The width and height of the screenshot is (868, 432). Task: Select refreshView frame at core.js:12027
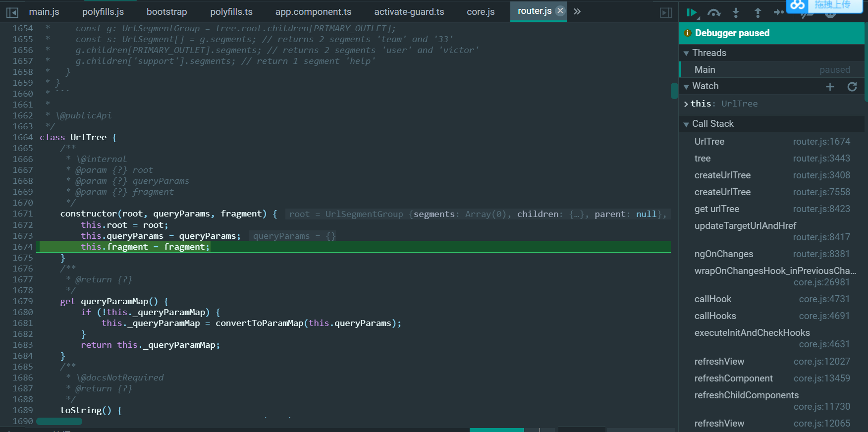pyautogui.click(x=771, y=362)
